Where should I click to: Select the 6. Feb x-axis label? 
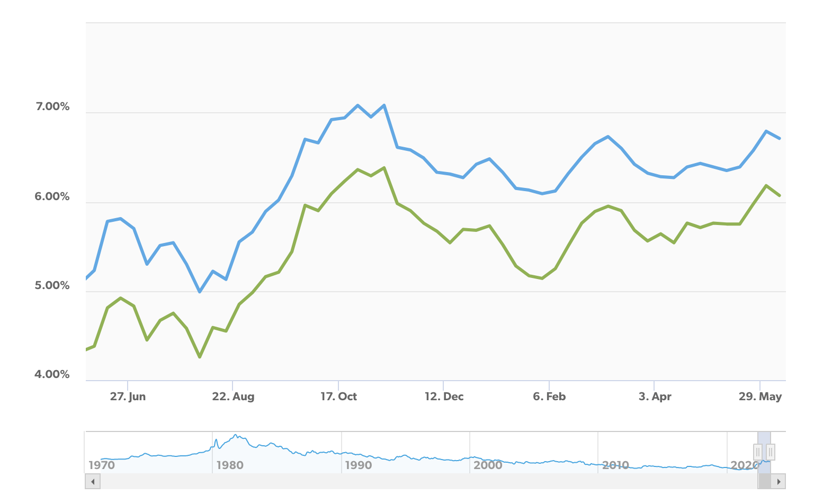549,397
